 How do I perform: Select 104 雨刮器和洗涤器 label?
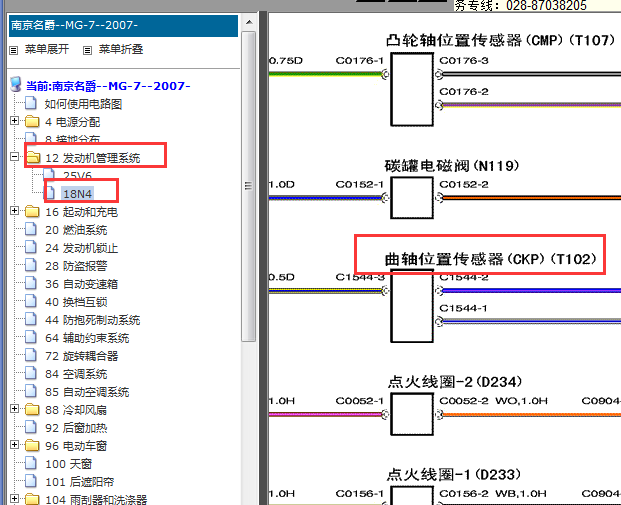[x=96, y=499]
